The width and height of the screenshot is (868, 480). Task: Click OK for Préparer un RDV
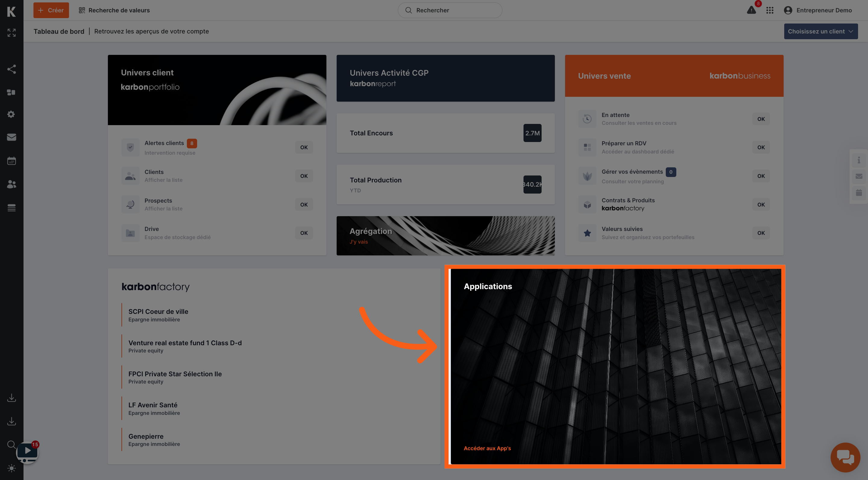pos(761,147)
